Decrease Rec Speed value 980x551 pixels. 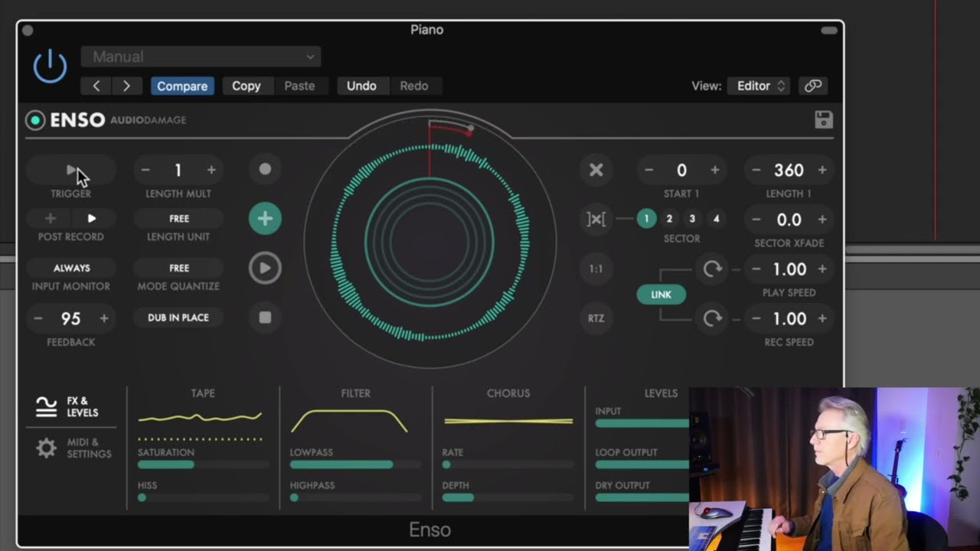pos(756,318)
